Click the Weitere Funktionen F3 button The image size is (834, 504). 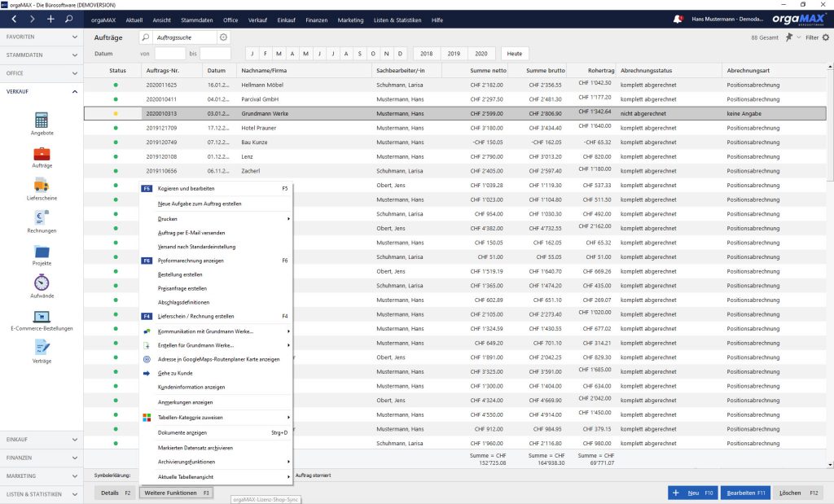[x=177, y=493]
